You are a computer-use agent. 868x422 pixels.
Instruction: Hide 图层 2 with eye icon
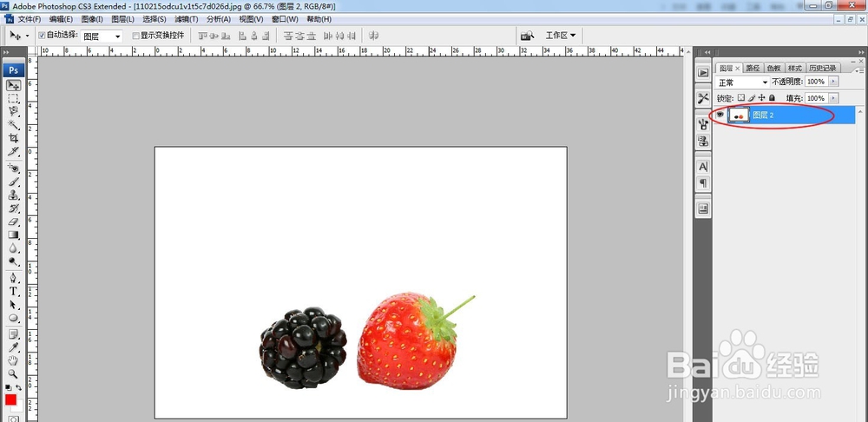720,115
